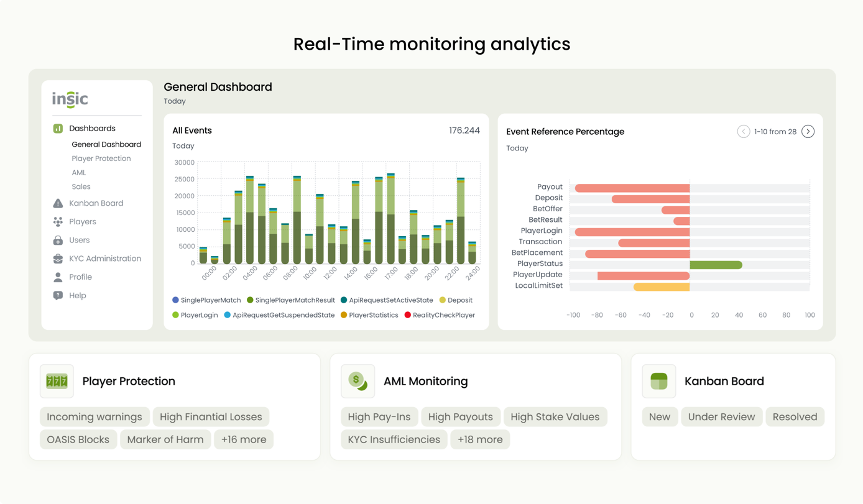Open Player Protection dashboard in sidebar
Screen dimensions: 863x504
click(x=101, y=158)
